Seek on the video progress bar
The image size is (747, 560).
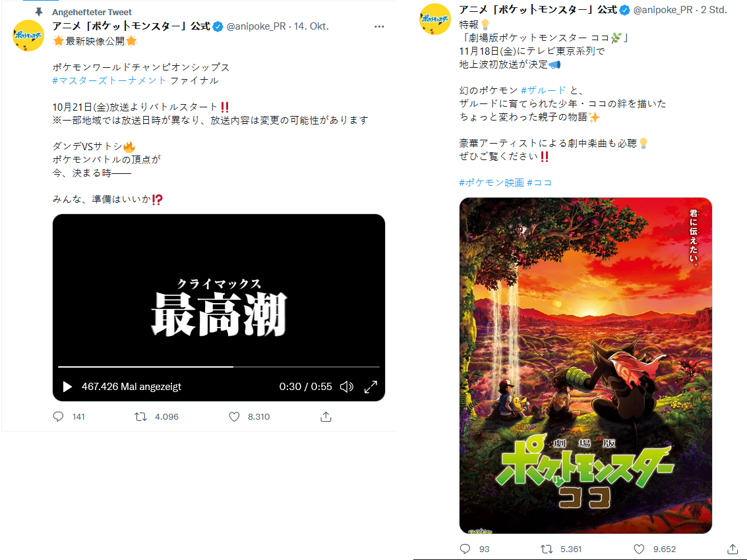pyautogui.click(x=219, y=367)
